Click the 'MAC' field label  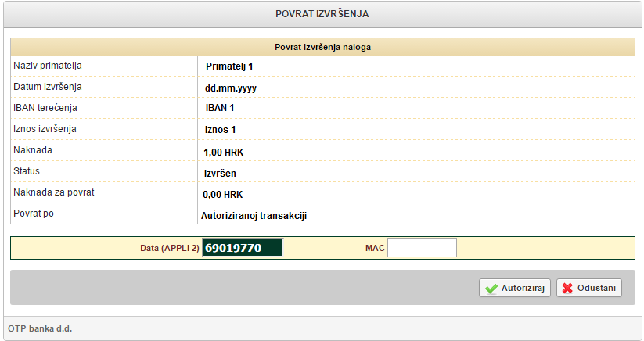[375, 248]
